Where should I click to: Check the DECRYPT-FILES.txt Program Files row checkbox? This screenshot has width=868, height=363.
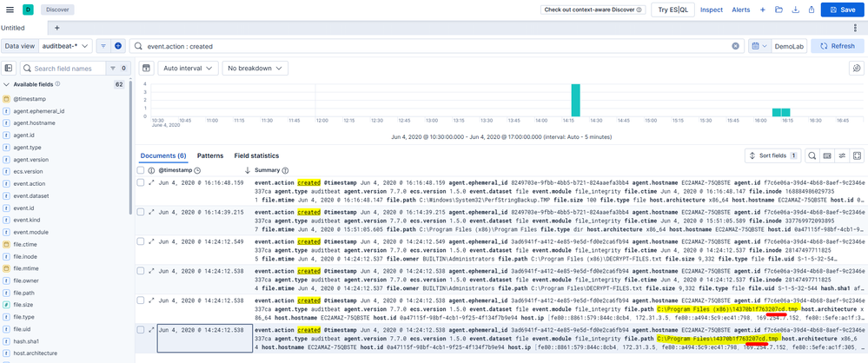click(141, 271)
